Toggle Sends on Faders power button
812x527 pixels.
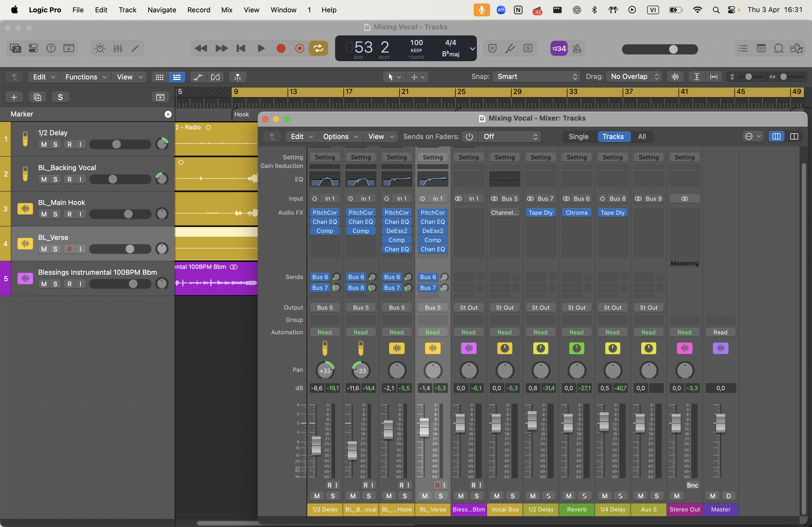click(469, 137)
